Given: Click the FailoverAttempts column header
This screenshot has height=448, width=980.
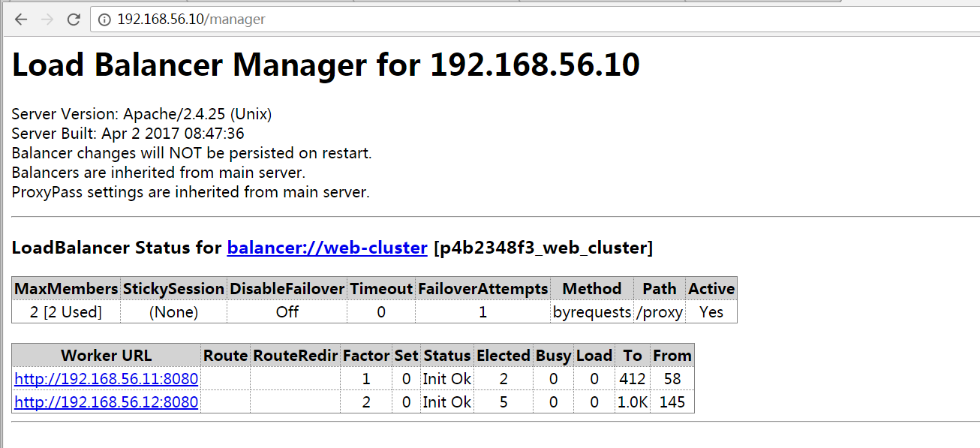Looking at the screenshot, I should coord(482,289).
